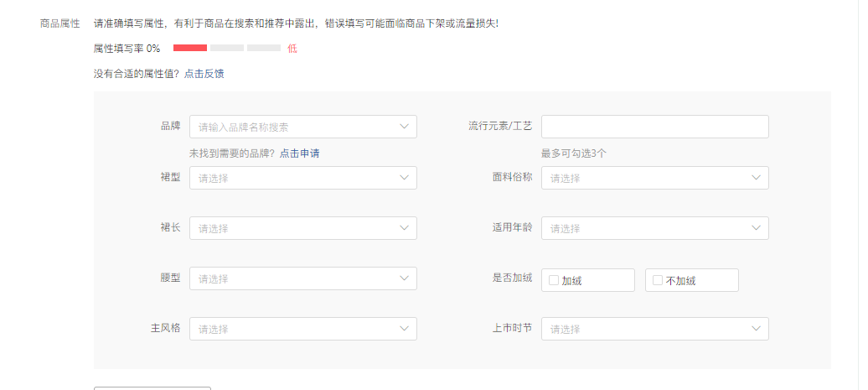The height and width of the screenshot is (390, 868).
Task: Click the 流行元素/工艺 input field
Action: [x=654, y=127]
